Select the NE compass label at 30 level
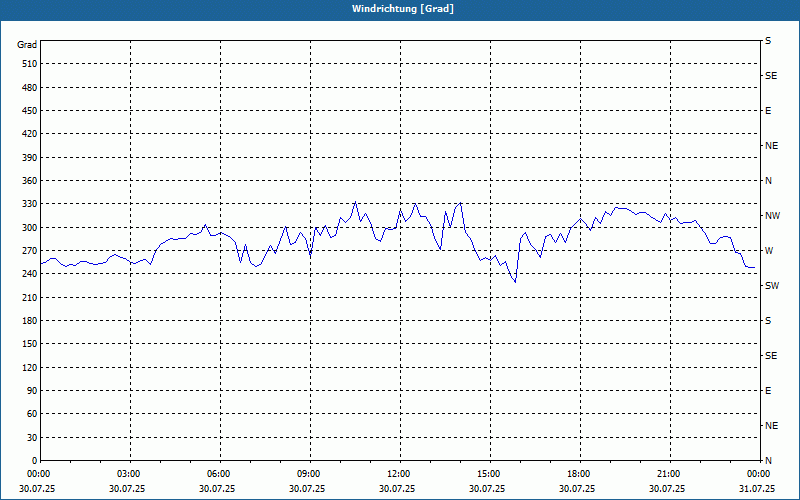The width and height of the screenshot is (800, 500). [771, 426]
